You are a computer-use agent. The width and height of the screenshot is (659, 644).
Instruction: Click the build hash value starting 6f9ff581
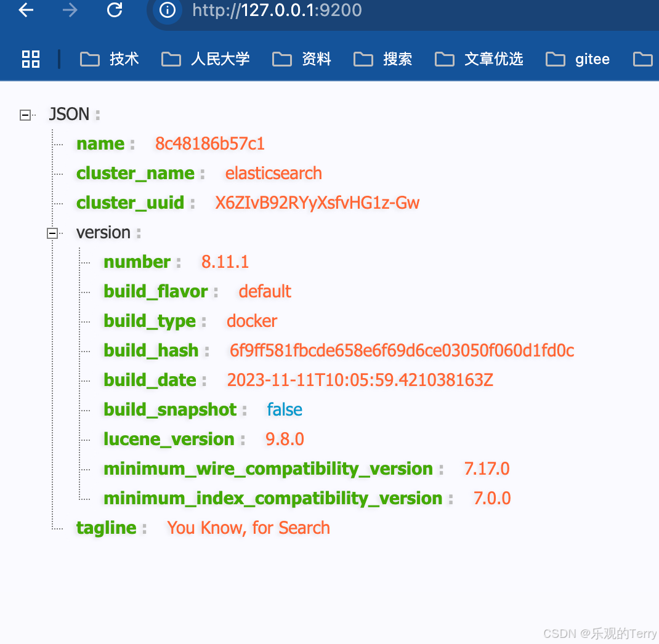pos(402,350)
